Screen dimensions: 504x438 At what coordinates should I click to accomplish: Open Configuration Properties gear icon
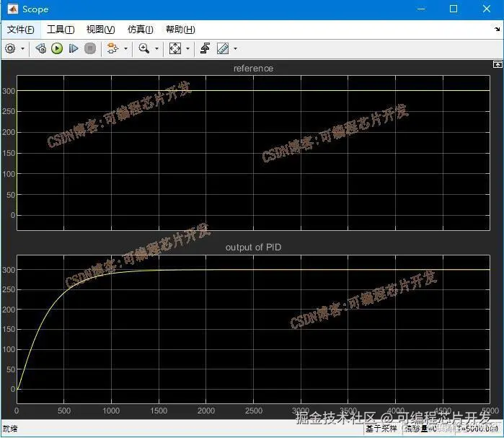click(x=10, y=48)
